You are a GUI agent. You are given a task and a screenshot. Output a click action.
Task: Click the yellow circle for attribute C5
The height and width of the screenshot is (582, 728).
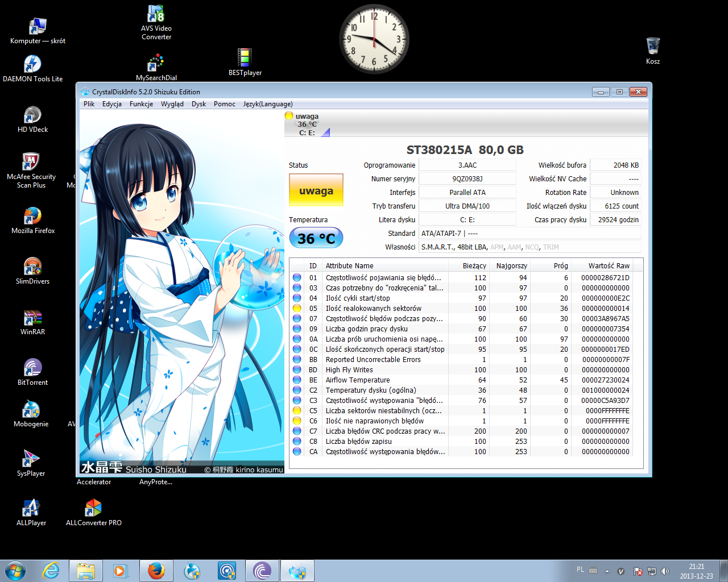click(297, 411)
